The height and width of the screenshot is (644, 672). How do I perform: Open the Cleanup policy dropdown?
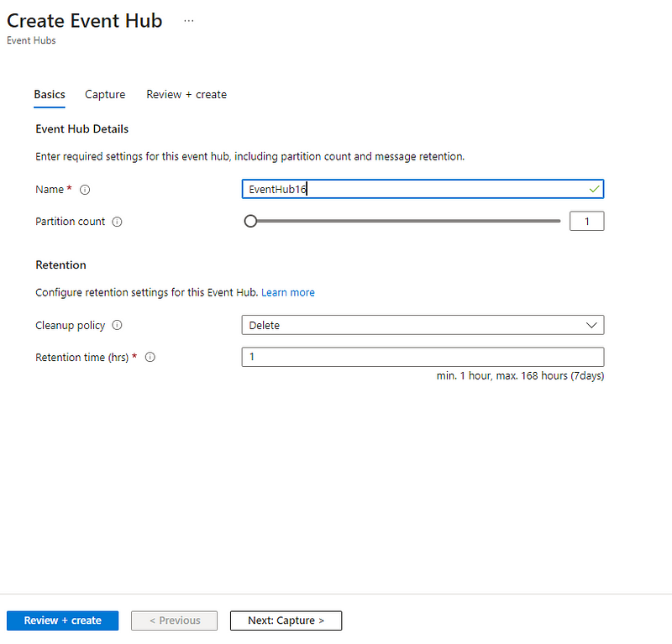pos(423,325)
